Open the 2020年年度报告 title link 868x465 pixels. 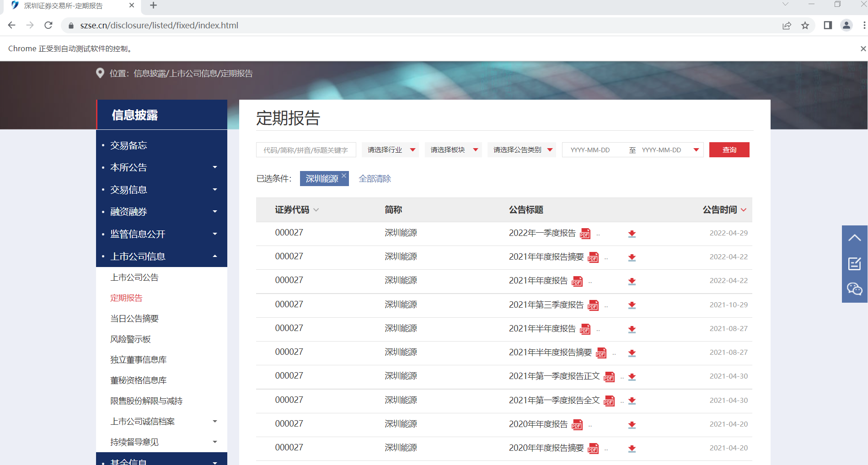coord(538,424)
